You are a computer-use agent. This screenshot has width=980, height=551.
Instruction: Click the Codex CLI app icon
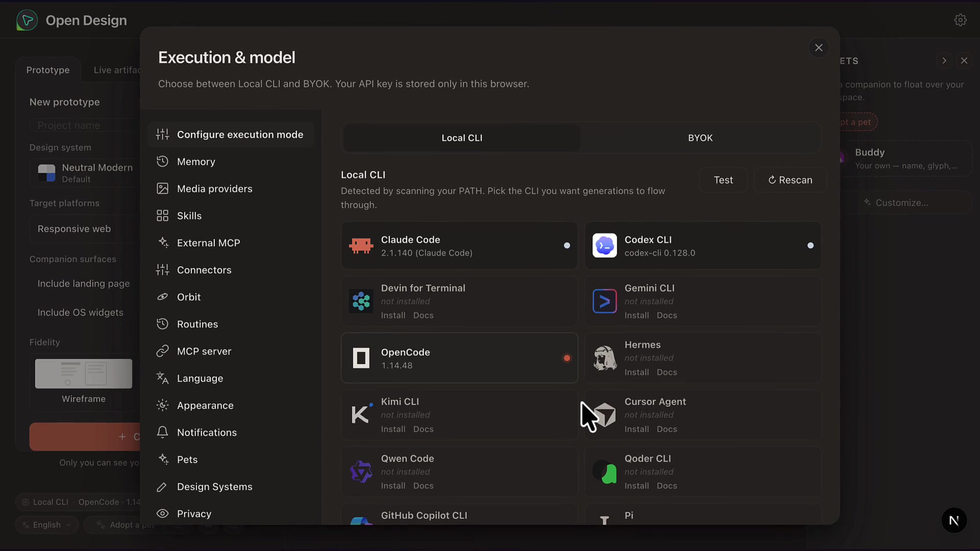pyautogui.click(x=604, y=246)
